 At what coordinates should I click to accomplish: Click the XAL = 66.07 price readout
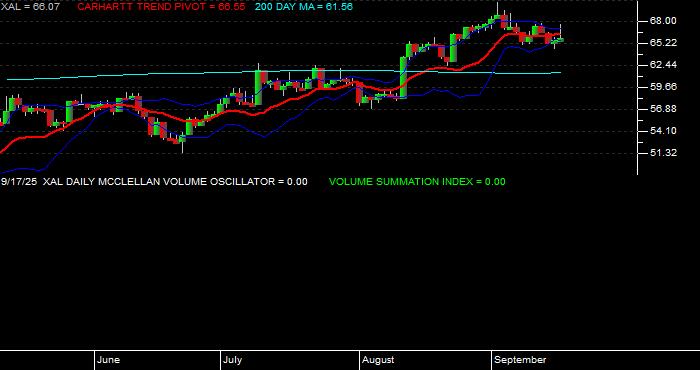(x=30, y=7)
